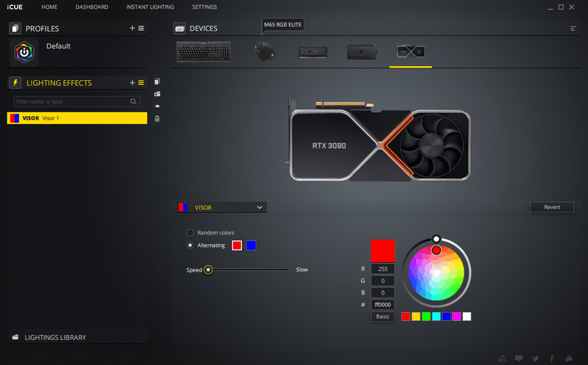Click the Default profile name
Image resolution: width=588 pixels, height=365 pixels.
click(58, 46)
